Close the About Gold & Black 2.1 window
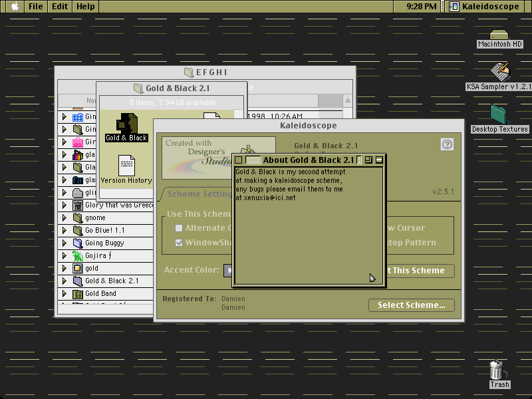 239,160
